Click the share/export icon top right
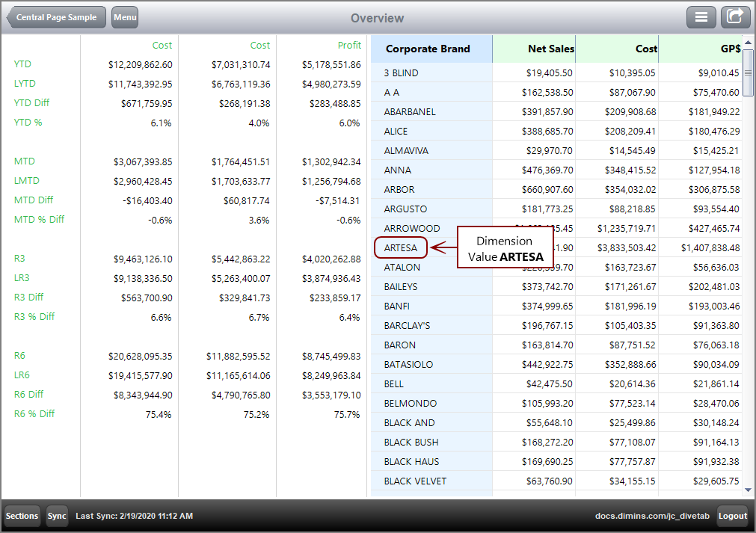 point(735,17)
